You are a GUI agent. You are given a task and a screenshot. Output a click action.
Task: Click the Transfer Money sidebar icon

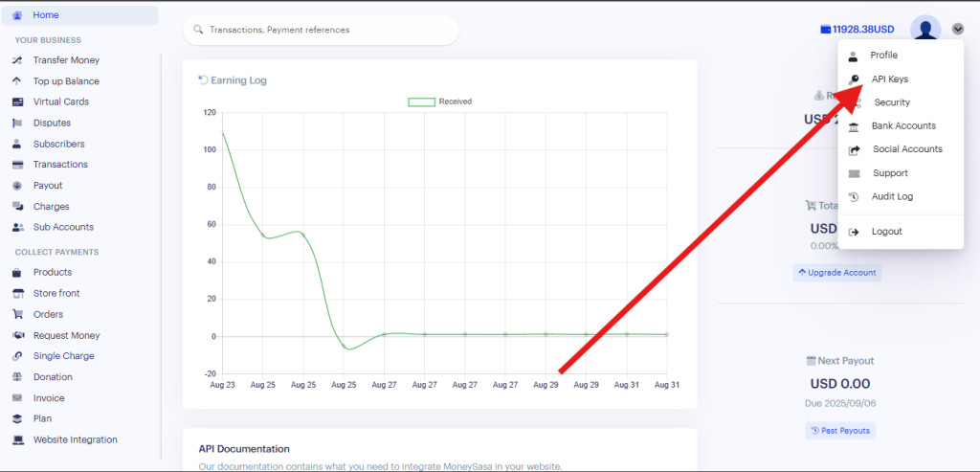tap(17, 60)
